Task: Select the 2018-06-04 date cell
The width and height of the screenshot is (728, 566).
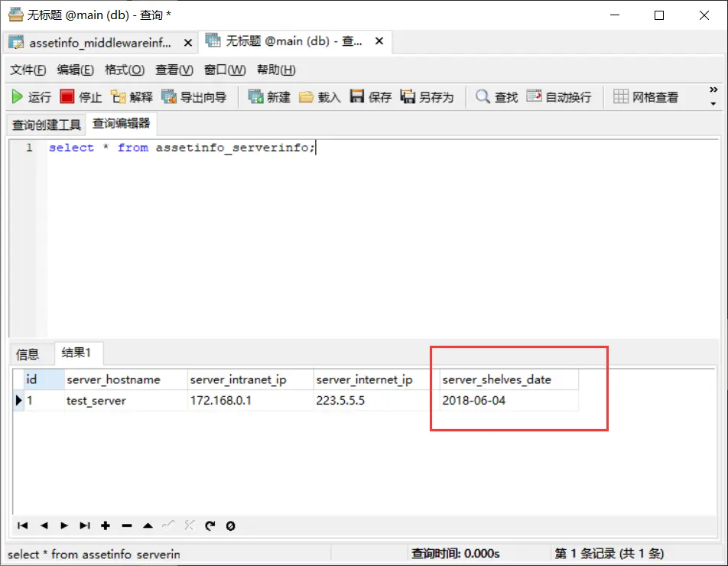Action: point(509,400)
